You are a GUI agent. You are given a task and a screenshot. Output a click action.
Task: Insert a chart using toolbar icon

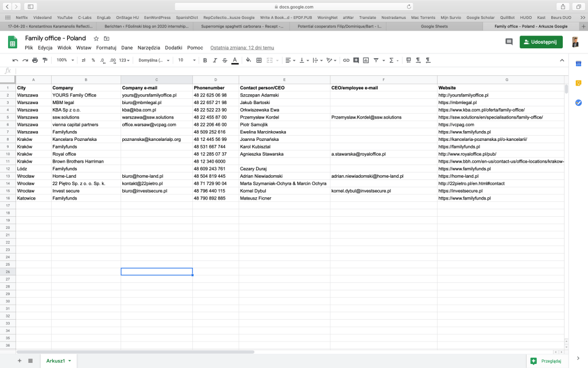366,60
